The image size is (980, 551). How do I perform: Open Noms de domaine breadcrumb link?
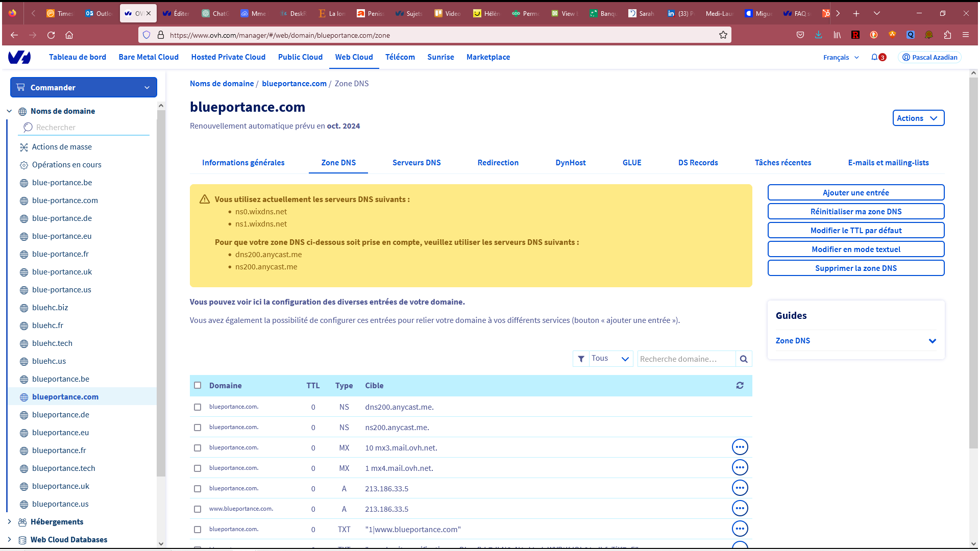tap(222, 84)
